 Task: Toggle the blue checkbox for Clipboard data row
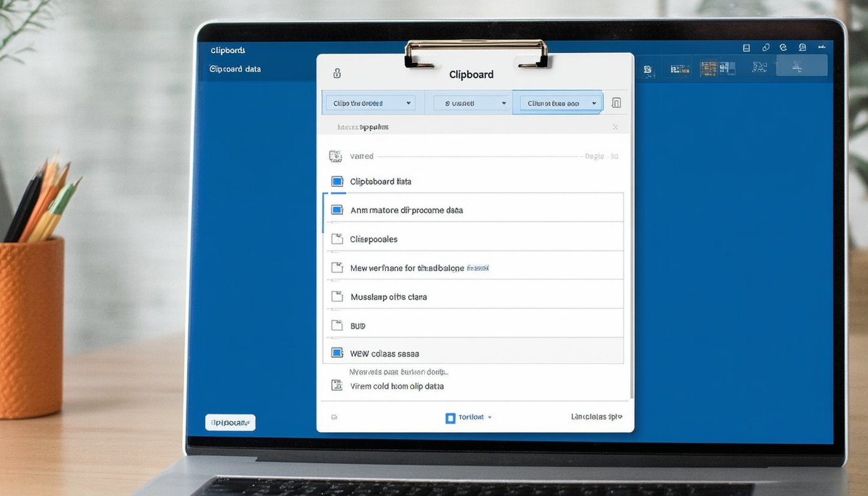click(336, 181)
